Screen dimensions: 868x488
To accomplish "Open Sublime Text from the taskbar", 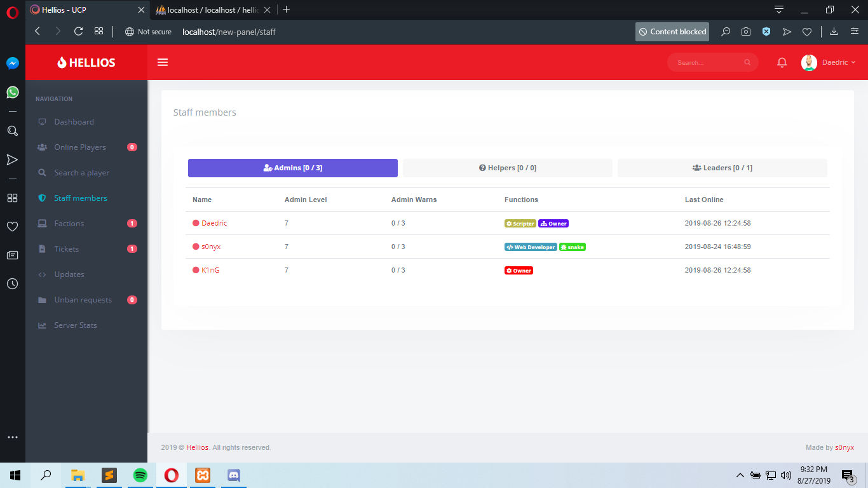I will point(109,475).
